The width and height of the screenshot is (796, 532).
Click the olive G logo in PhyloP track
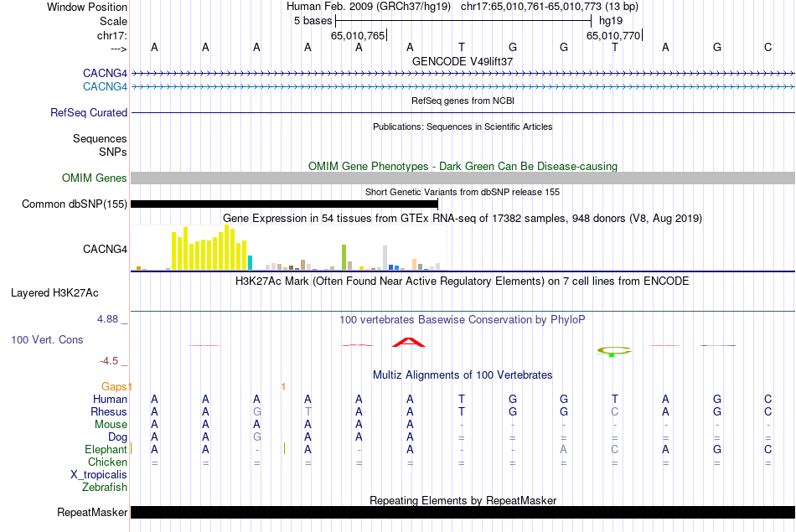613,351
